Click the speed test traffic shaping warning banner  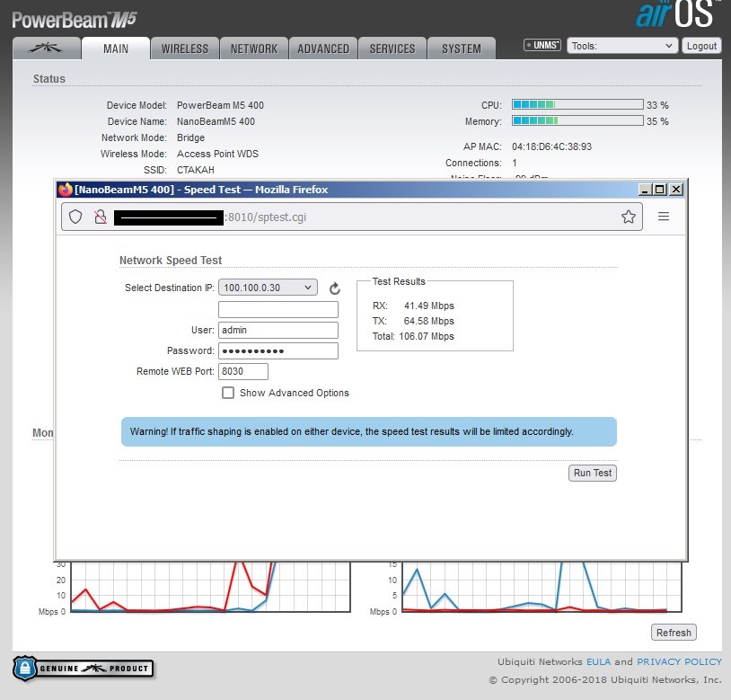[x=369, y=432]
